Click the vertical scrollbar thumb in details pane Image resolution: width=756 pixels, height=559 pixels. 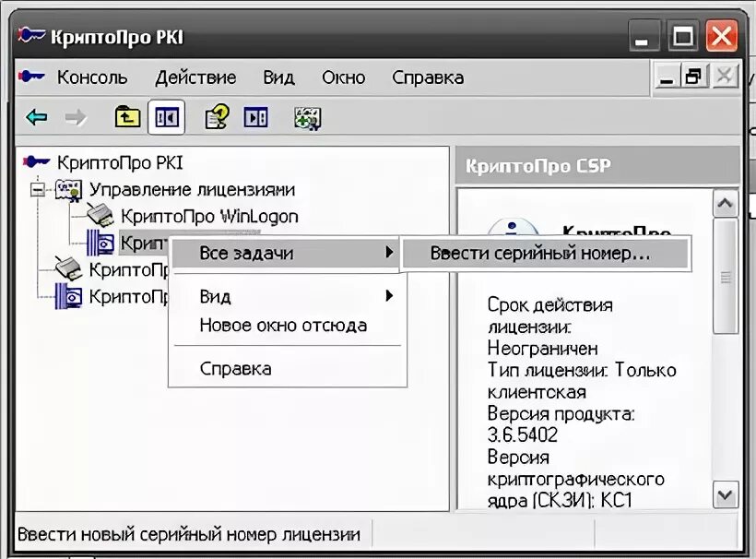[726, 276]
